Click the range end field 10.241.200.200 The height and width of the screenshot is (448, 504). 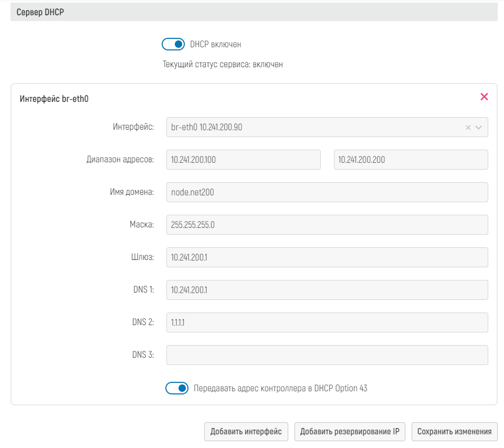[x=411, y=160]
